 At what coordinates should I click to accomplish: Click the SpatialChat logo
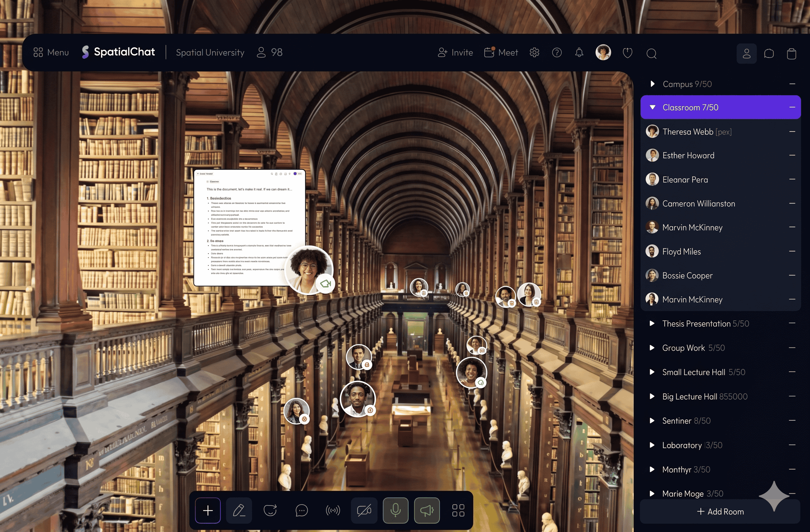point(118,52)
